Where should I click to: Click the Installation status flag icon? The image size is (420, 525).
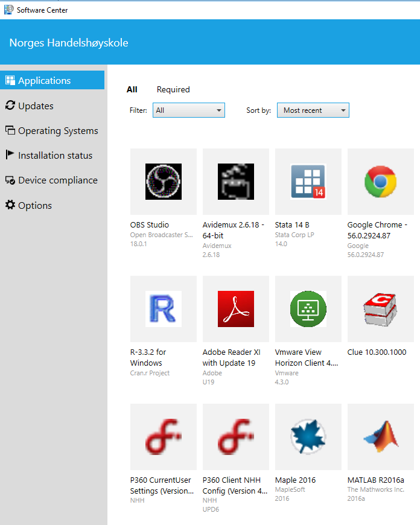10,154
